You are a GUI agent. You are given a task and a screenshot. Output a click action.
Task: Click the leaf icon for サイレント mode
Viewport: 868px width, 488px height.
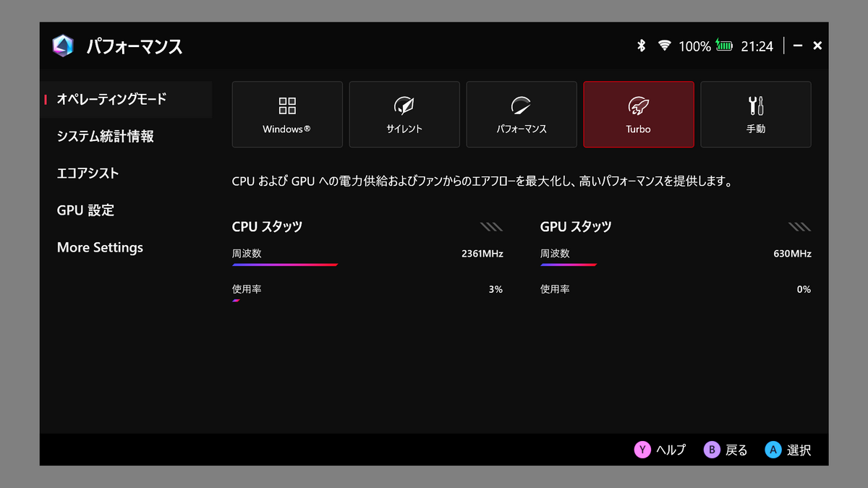pyautogui.click(x=404, y=105)
